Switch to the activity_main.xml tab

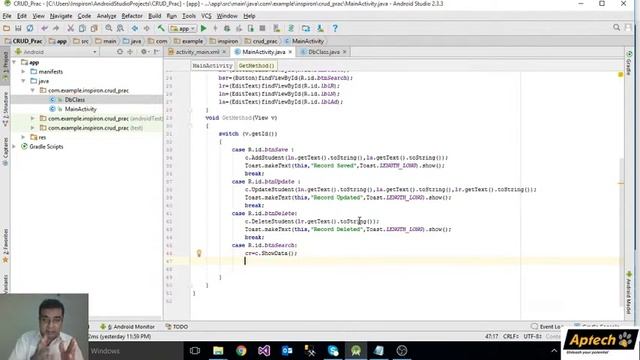[197, 52]
